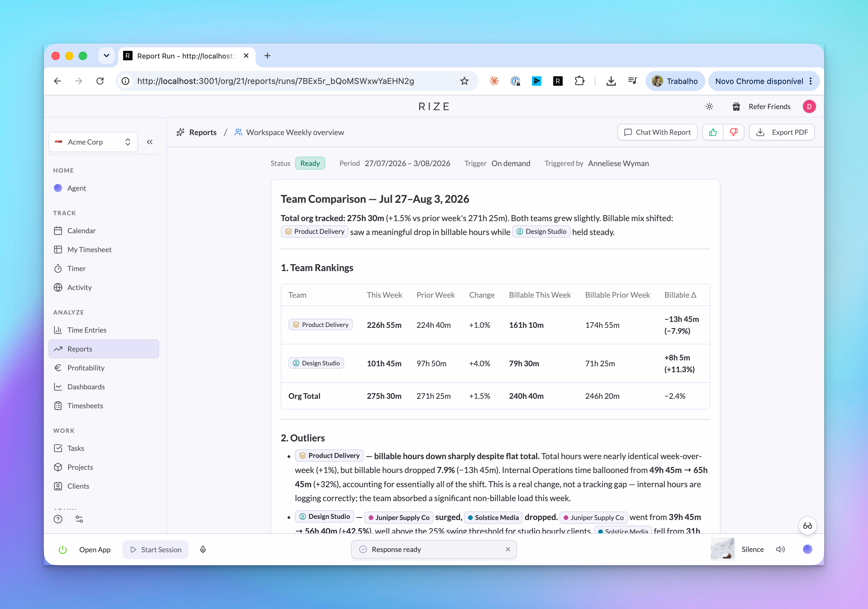Expand tab search dropdown chevron

point(106,56)
